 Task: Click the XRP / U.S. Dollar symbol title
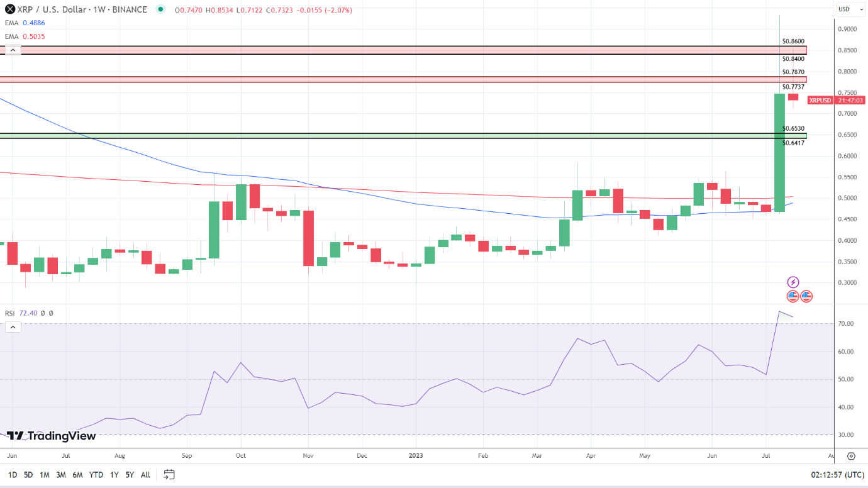82,9
